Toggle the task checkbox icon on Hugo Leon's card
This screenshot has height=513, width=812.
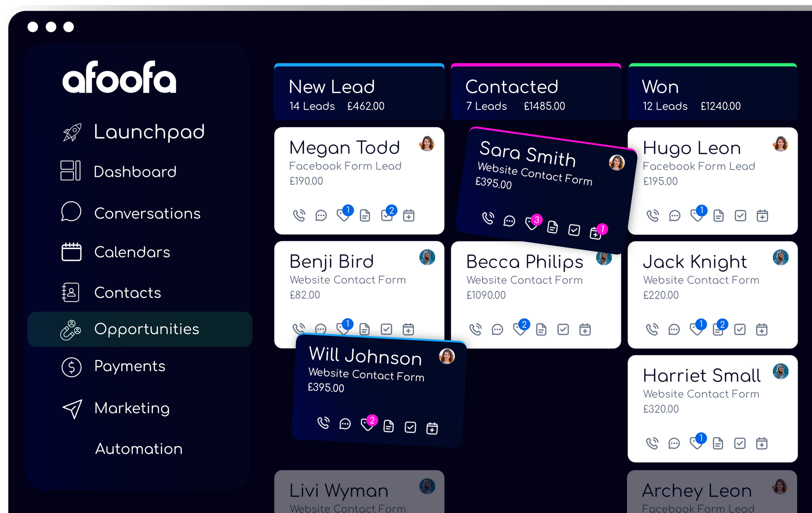tap(740, 216)
